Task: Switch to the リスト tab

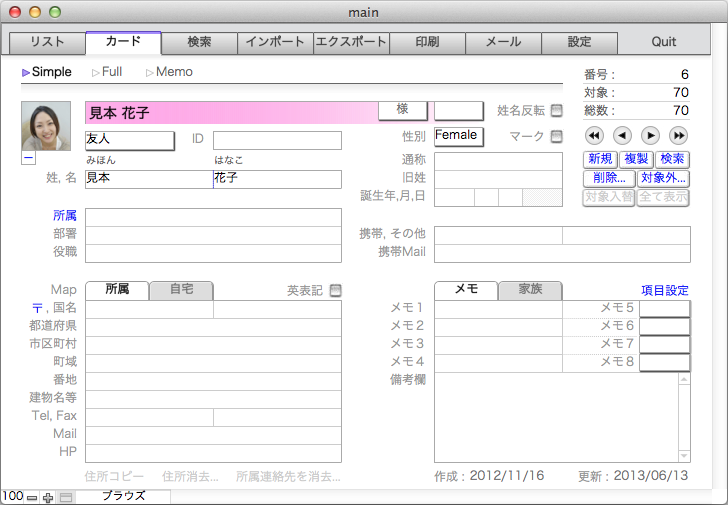Action: pyautogui.click(x=47, y=43)
